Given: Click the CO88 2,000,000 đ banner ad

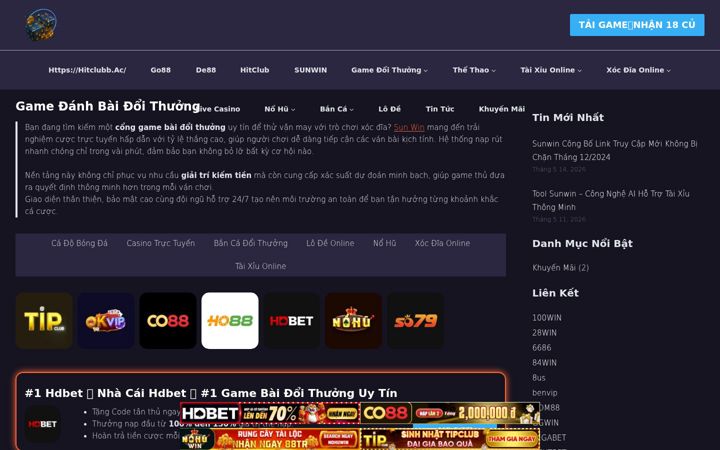Looking at the screenshot, I should coord(450,413).
